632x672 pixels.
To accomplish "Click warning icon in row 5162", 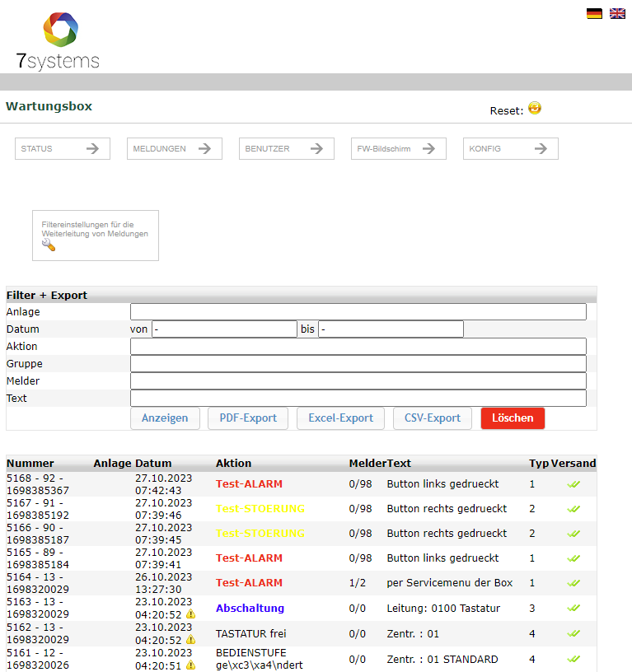I will point(191,639).
